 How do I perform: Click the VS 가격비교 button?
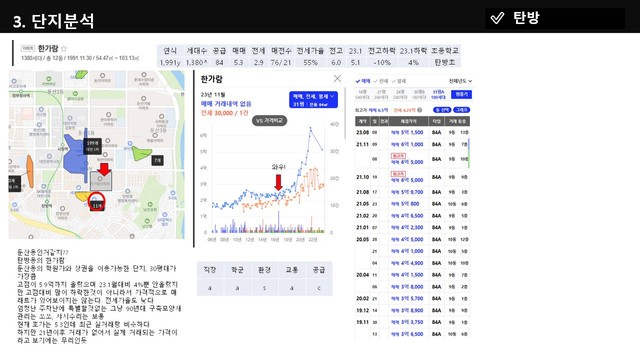(269, 121)
